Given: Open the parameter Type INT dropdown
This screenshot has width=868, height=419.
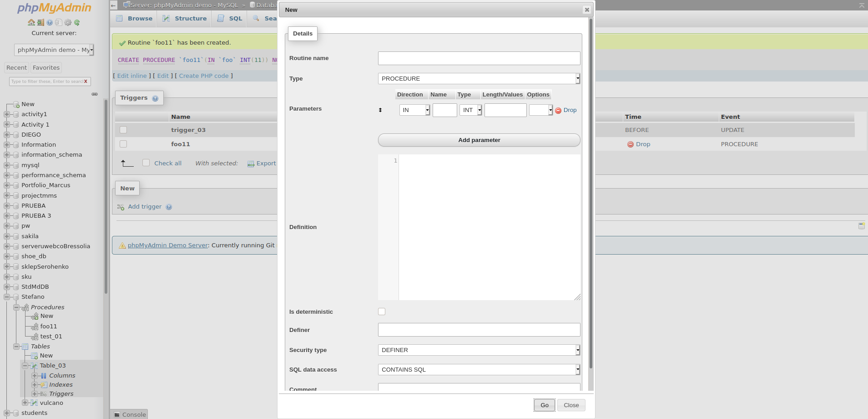Looking at the screenshot, I should point(470,110).
